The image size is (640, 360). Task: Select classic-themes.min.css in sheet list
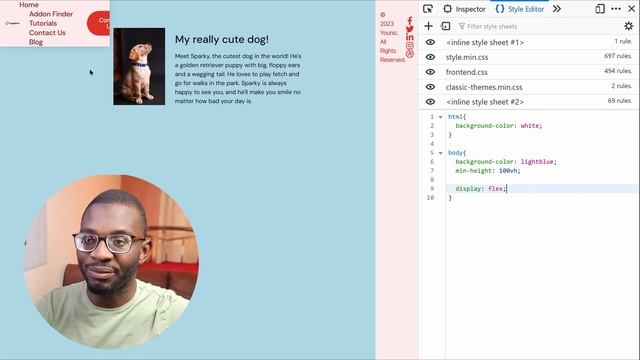tap(484, 87)
